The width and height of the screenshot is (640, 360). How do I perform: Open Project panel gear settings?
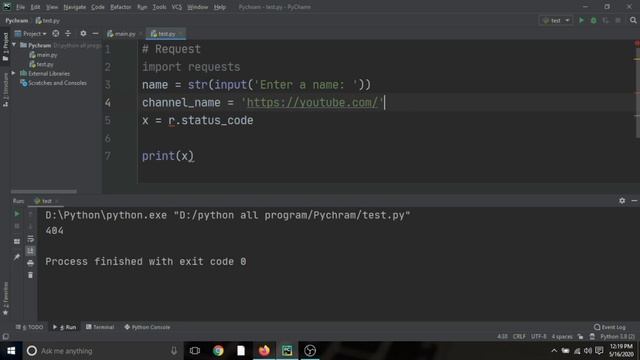click(83, 33)
